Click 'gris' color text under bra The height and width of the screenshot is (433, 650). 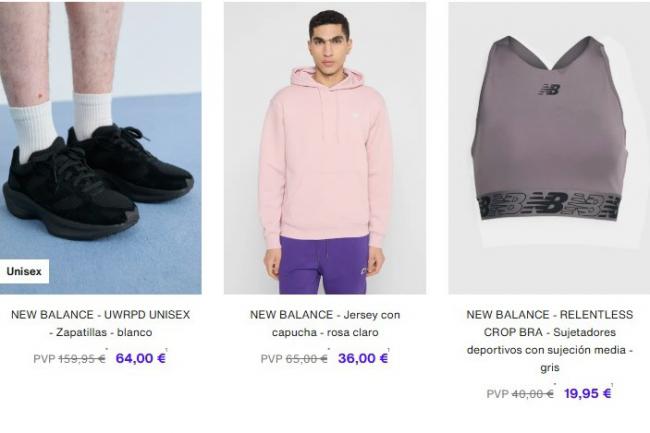(x=550, y=368)
